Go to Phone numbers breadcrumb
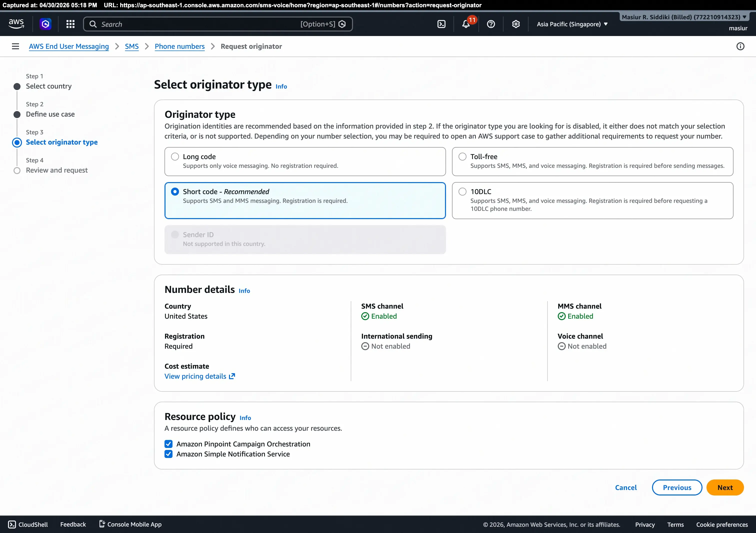The width and height of the screenshot is (756, 533). point(179,47)
